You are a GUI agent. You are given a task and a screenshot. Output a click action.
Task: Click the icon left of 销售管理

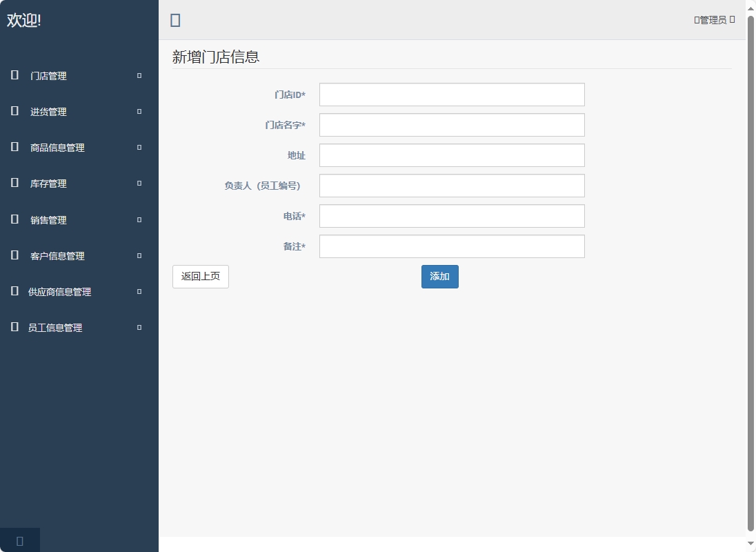pos(14,219)
